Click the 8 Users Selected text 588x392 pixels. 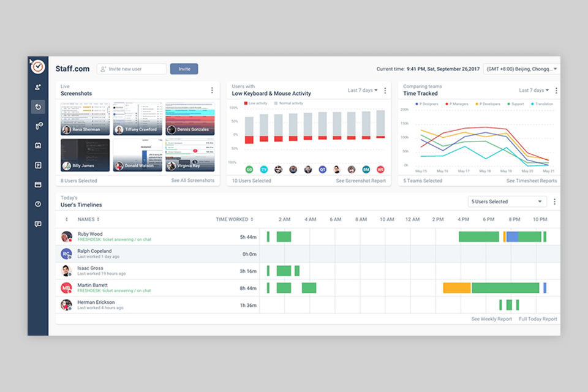click(x=79, y=181)
